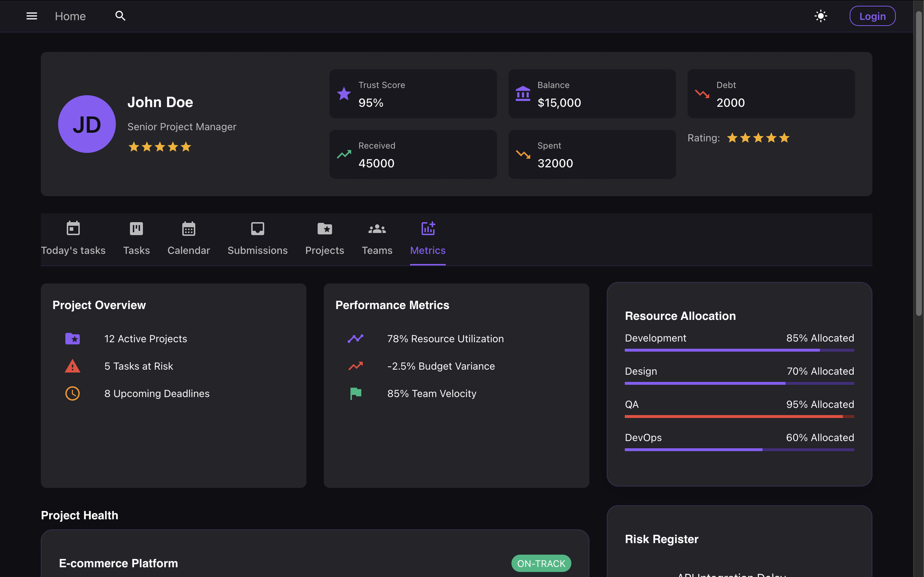Viewport: 924px width, 577px height.
Task: Click the Teams group icon
Action: [x=377, y=229]
